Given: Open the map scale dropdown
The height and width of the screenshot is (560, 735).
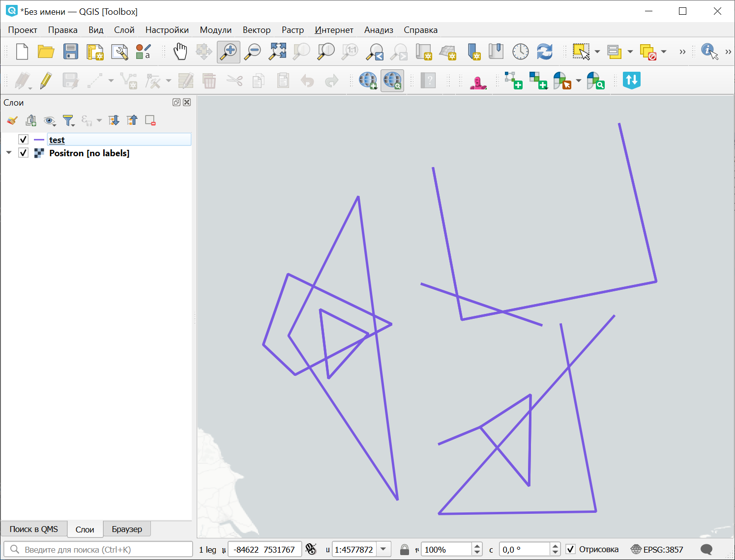Looking at the screenshot, I should 383,549.
